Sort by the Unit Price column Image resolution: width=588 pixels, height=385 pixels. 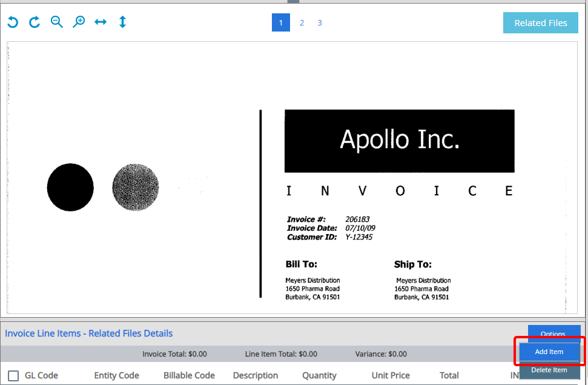tap(391, 375)
